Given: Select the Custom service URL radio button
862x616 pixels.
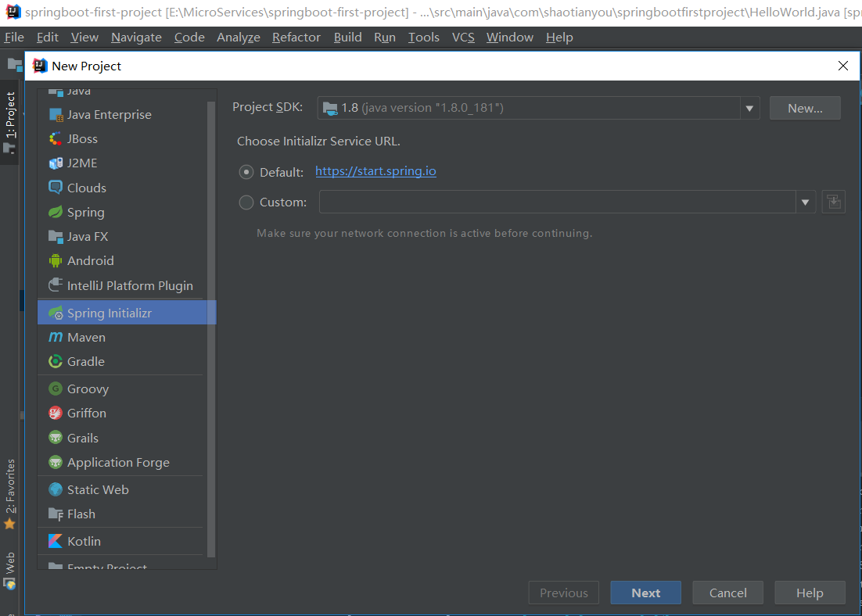Looking at the screenshot, I should [x=246, y=202].
